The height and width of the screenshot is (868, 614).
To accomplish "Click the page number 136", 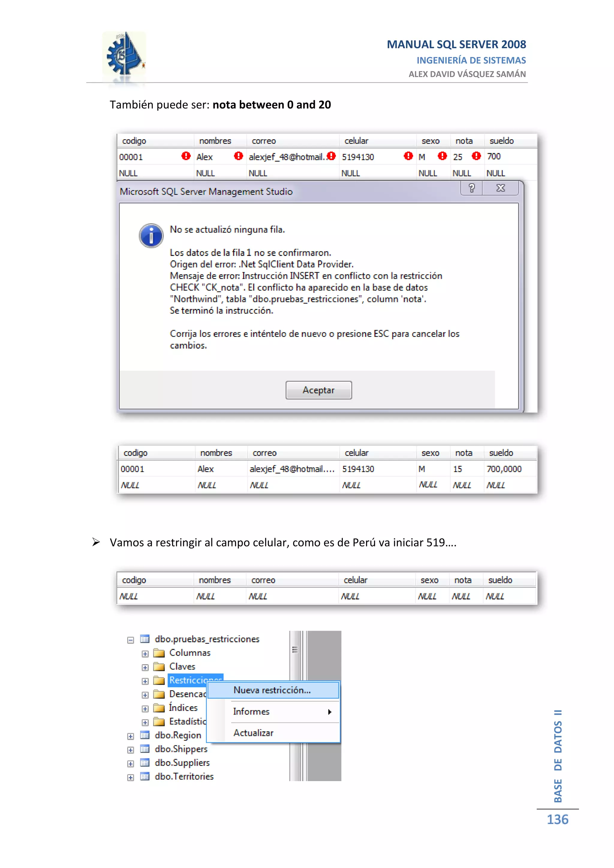I will tap(557, 820).
